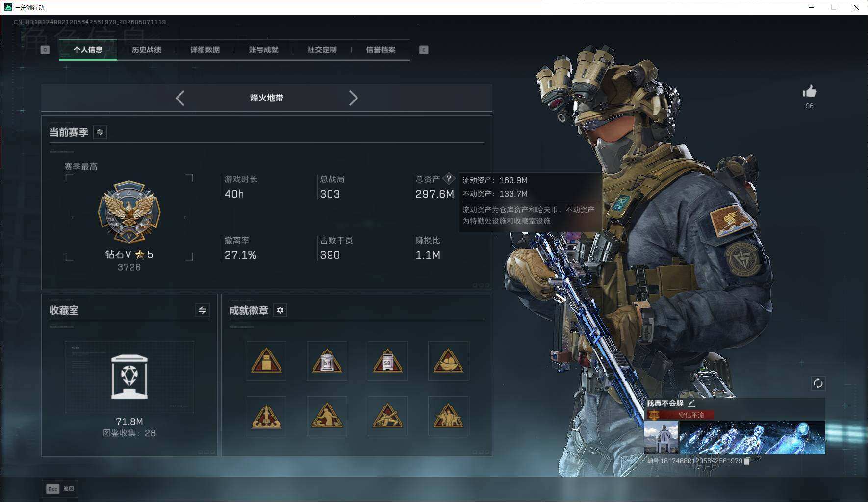Select the rocket launch achievement badge

point(266,416)
